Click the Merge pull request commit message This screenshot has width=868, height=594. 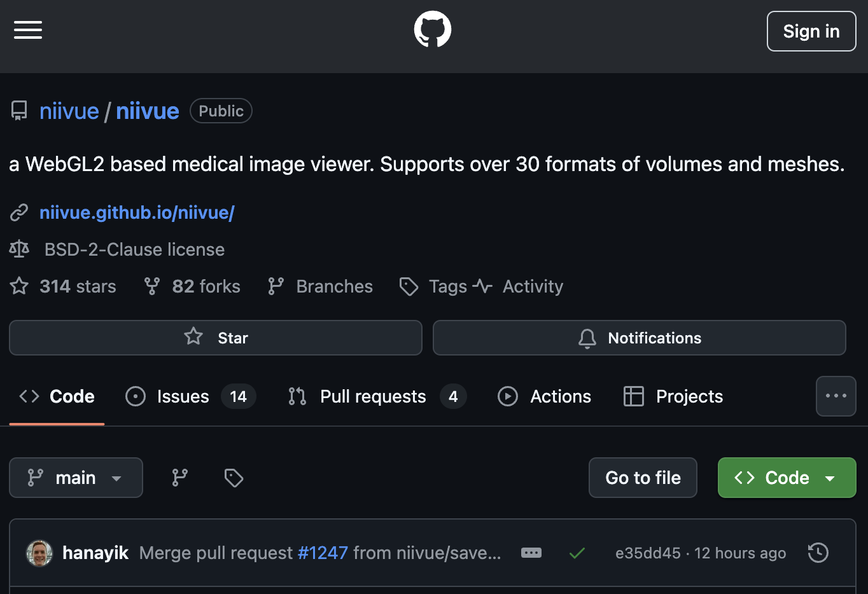coord(320,553)
